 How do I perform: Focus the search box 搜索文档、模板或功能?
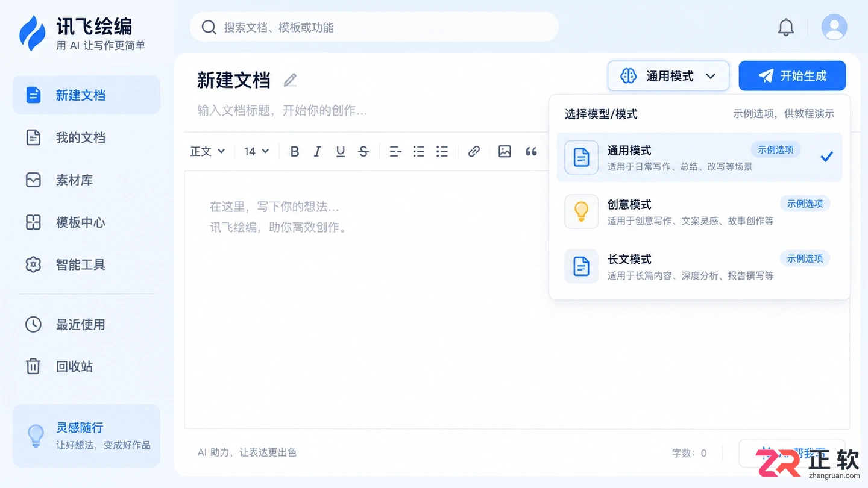coord(374,27)
